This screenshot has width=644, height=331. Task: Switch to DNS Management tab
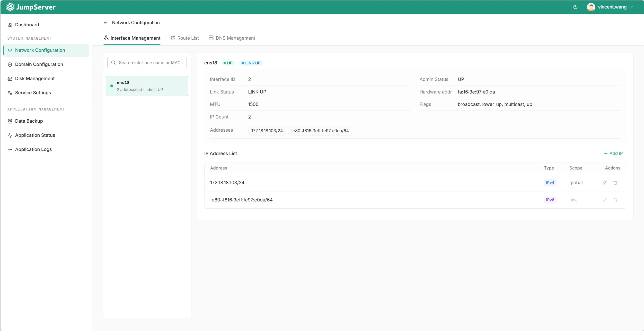(232, 38)
